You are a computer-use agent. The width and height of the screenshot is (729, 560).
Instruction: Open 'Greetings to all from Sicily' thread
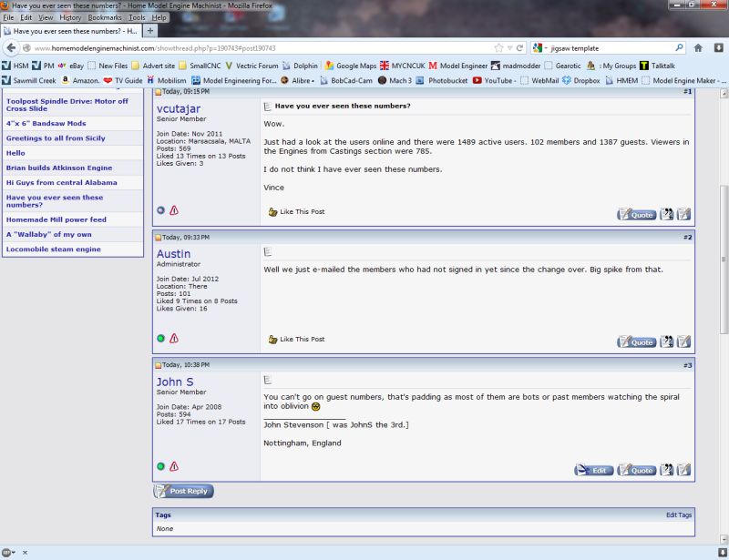pos(56,138)
